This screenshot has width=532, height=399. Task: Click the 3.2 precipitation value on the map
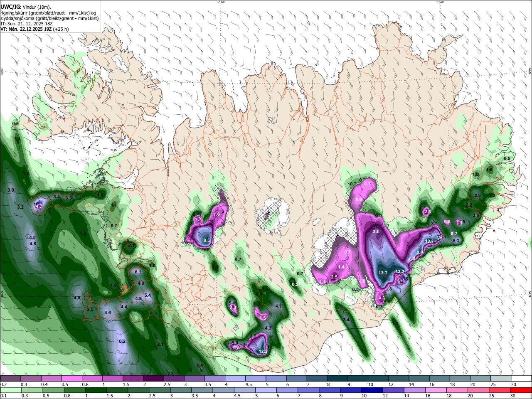[20, 207]
